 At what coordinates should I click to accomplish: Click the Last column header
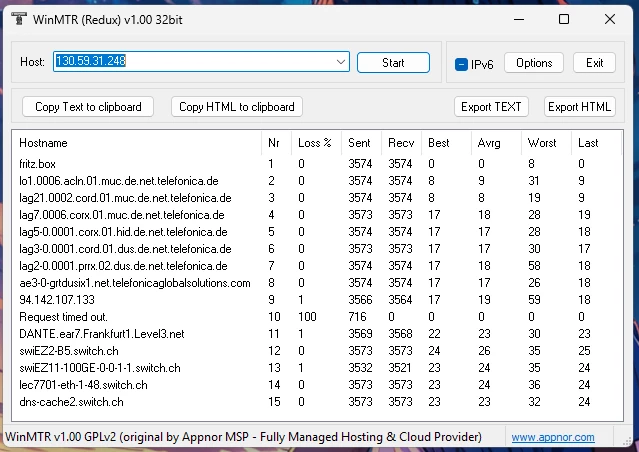coord(596,143)
